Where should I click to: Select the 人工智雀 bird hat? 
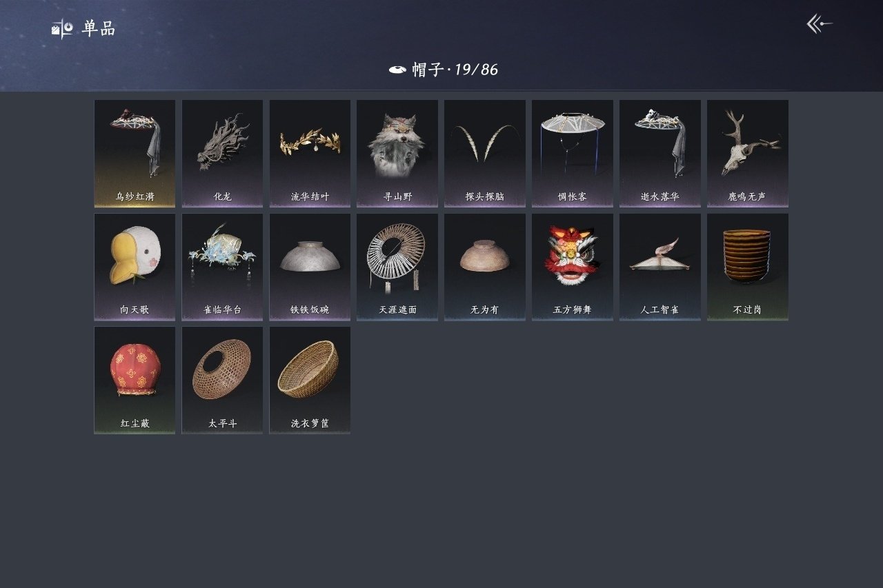click(x=660, y=267)
